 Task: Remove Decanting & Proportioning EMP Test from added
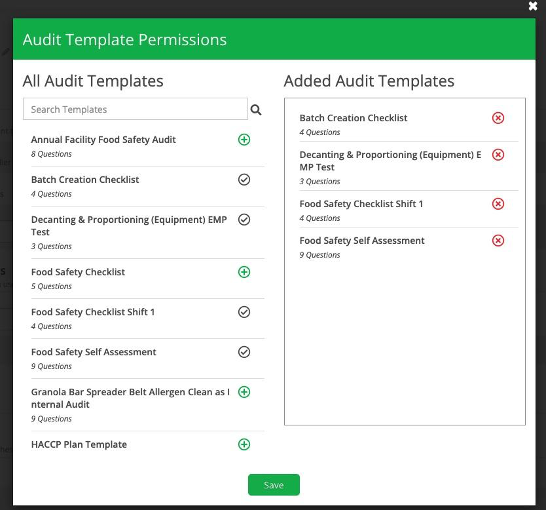pos(498,155)
